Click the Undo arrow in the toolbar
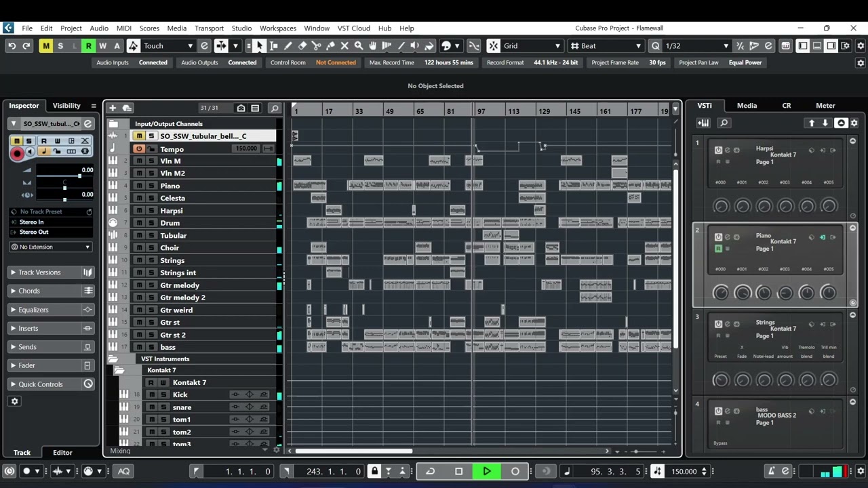 click(x=12, y=46)
